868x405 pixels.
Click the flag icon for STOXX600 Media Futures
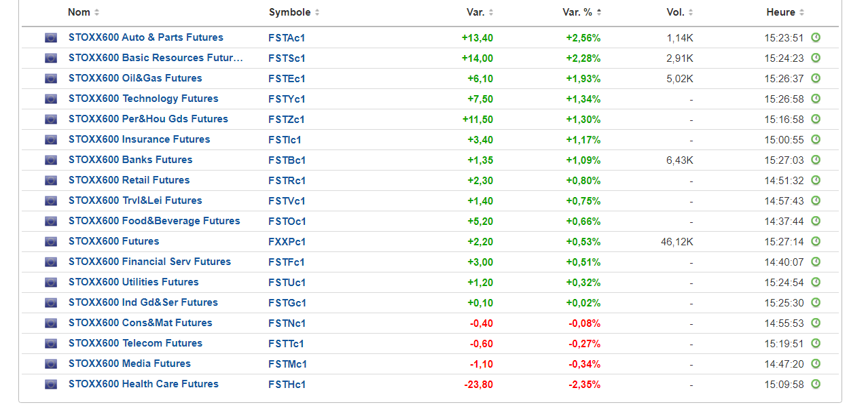(51, 364)
